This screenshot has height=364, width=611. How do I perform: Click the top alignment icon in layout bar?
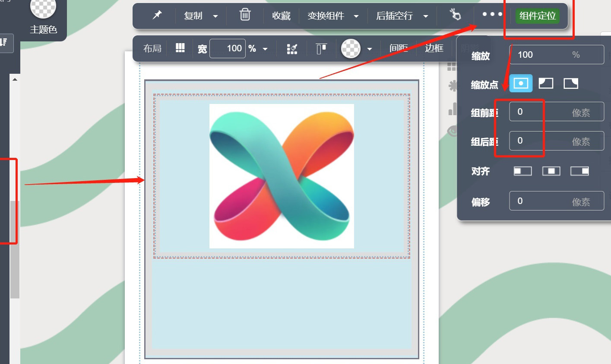(x=321, y=49)
